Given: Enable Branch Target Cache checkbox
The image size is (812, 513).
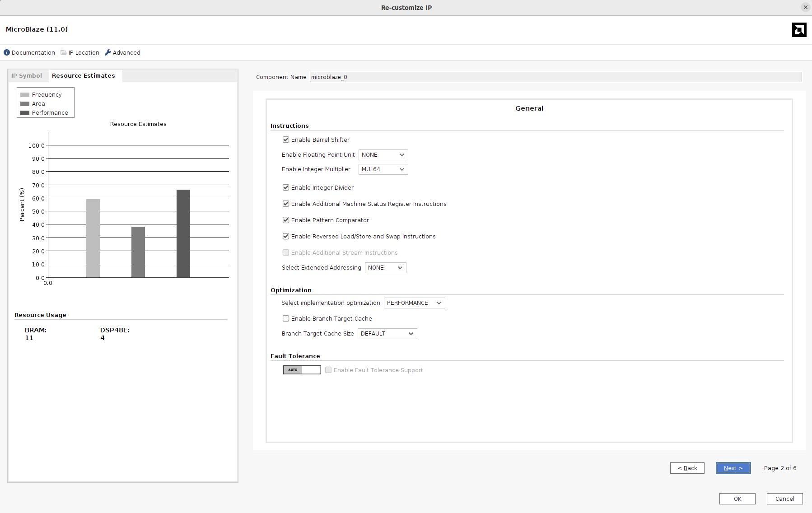Looking at the screenshot, I should 286,318.
